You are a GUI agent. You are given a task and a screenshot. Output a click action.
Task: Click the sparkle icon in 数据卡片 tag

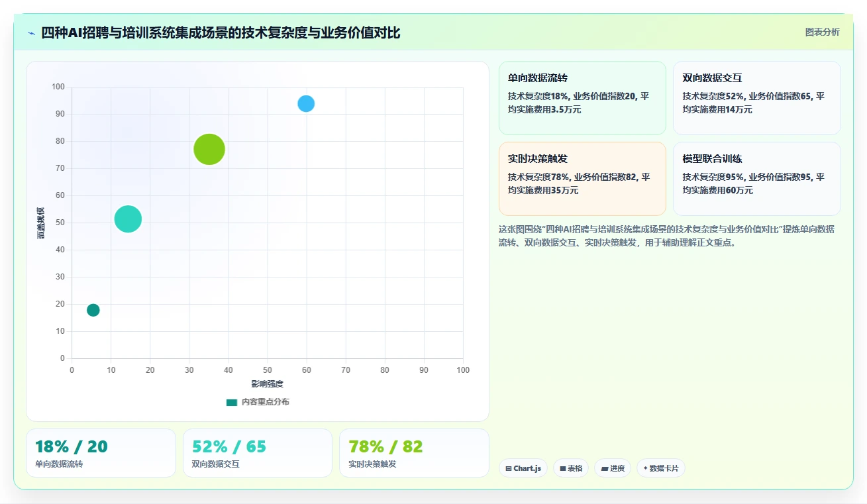point(645,468)
